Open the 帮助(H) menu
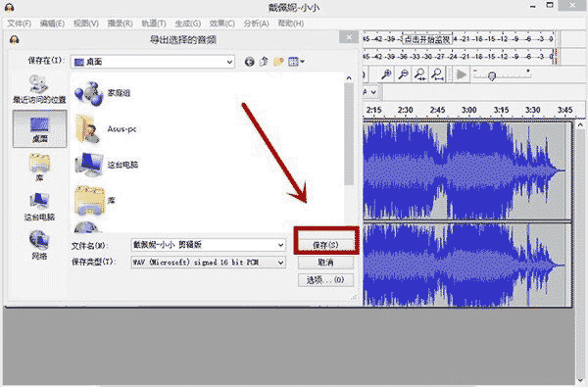 click(291, 24)
